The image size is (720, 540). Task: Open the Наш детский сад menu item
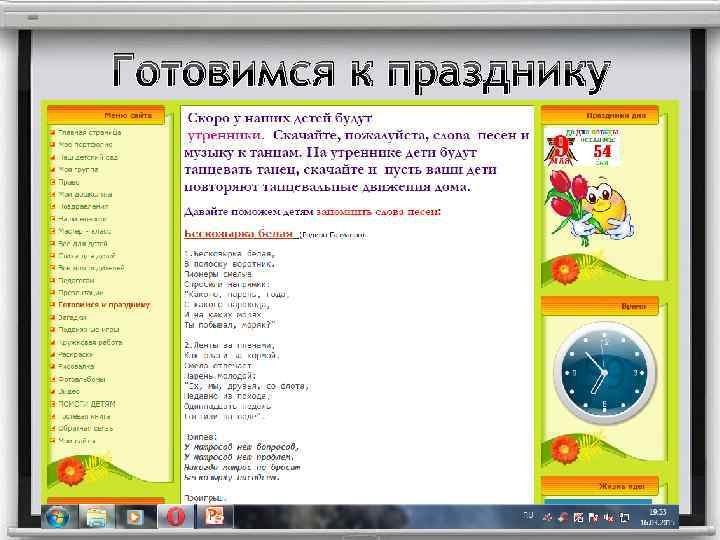[88, 157]
